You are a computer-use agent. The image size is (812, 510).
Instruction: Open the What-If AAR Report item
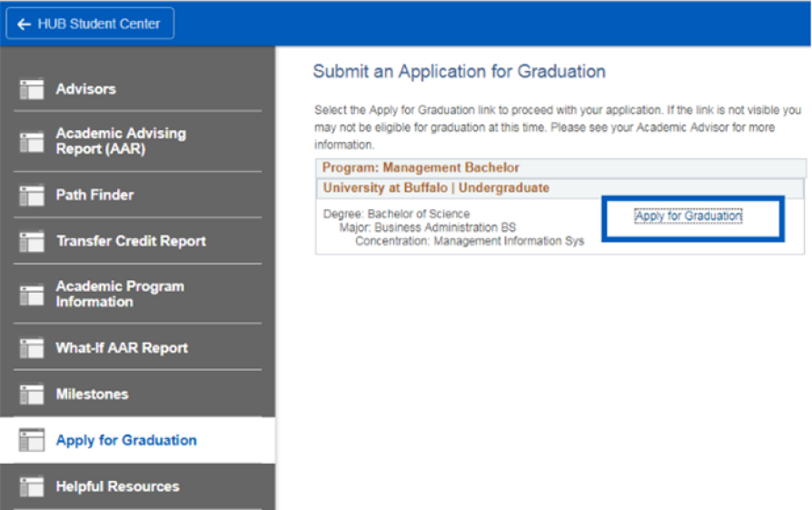pos(122,348)
